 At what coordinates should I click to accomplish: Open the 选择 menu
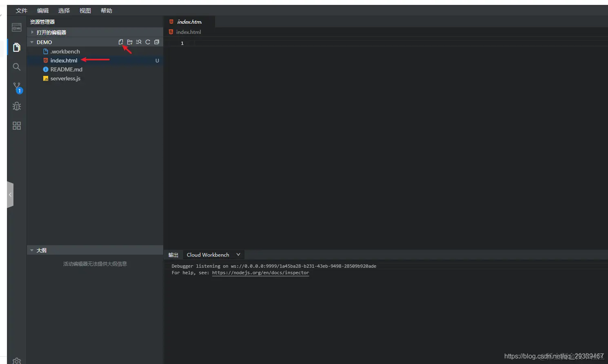click(x=64, y=11)
